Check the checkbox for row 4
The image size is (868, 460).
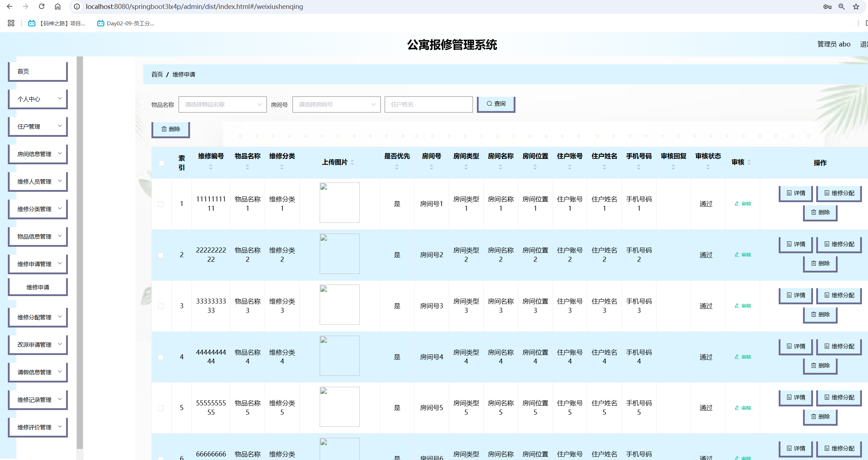tap(161, 357)
